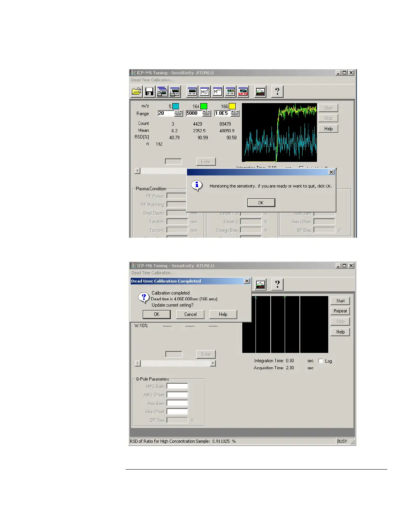Minimize the lower ICP-MS Tuning window
This screenshot has width=420, height=505.
(339, 266)
